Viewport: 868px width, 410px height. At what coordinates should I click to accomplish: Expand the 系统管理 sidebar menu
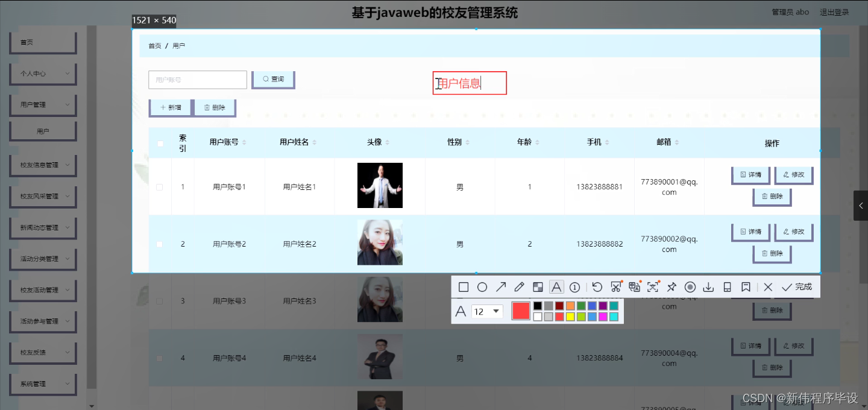pyautogui.click(x=42, y=383)
